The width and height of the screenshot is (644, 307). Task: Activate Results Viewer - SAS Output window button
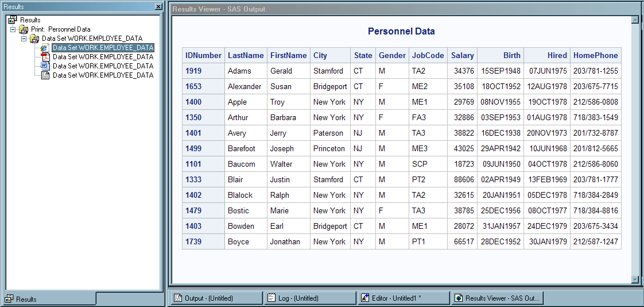click(x=498, y=298)
